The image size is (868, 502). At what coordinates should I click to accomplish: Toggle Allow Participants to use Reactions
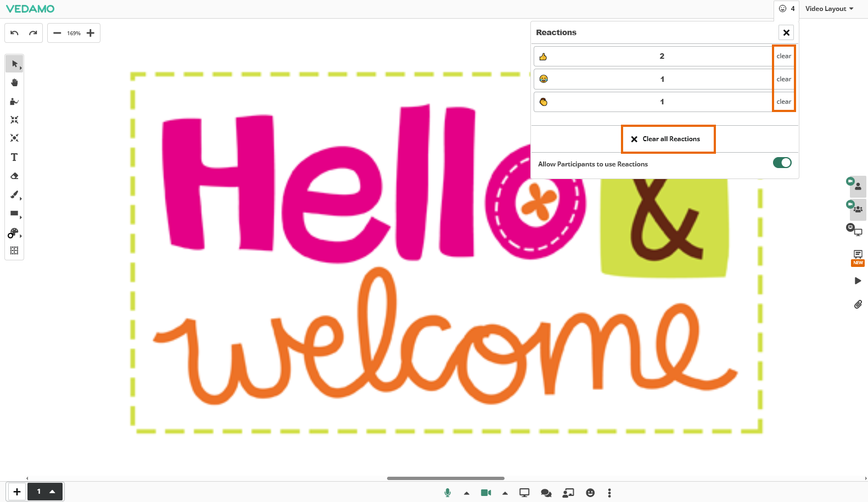782,163
